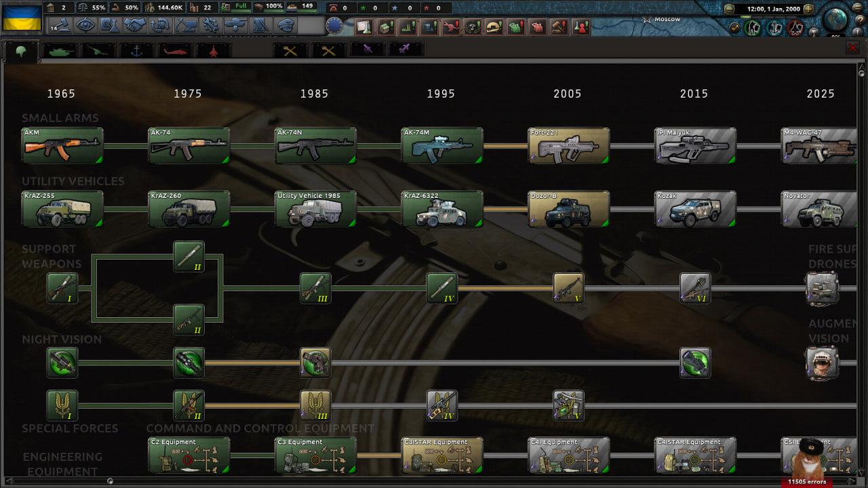Select the C4I Equipment technology

[569, 455]
